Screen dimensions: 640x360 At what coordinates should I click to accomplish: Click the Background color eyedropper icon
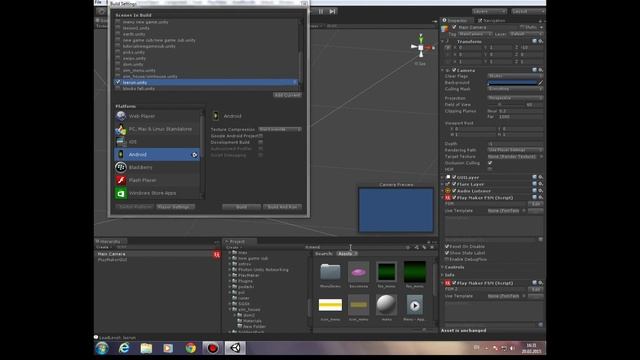tap(541, 82)
